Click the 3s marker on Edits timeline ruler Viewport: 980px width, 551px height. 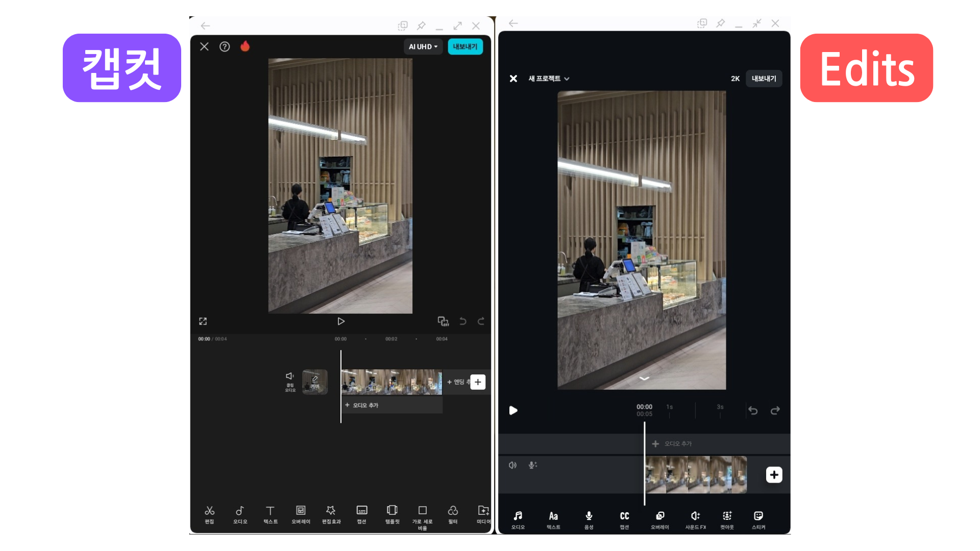pyautogui.click(x=720, y=407)
